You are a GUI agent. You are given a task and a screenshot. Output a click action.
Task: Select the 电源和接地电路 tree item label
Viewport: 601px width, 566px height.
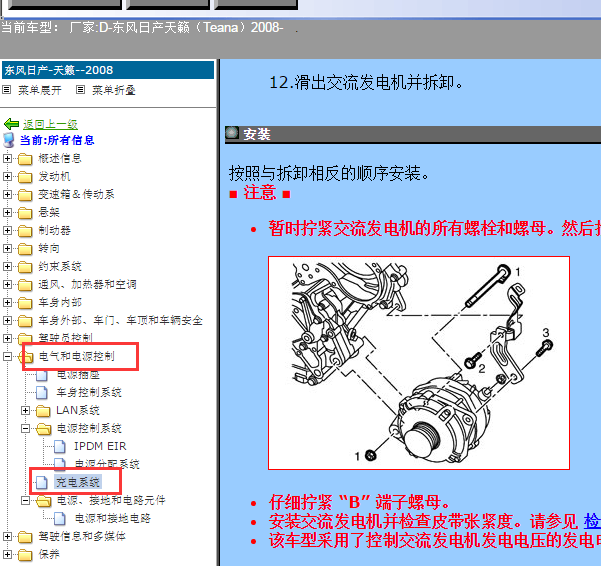[113, 518]
